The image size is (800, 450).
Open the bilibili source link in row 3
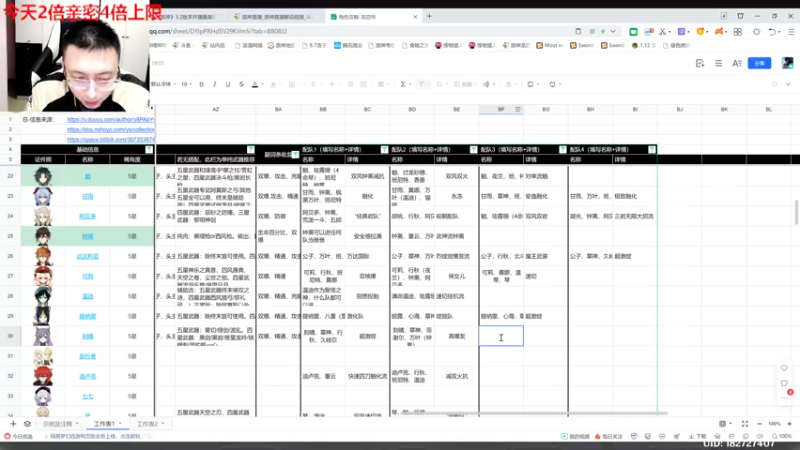point(111,139)
